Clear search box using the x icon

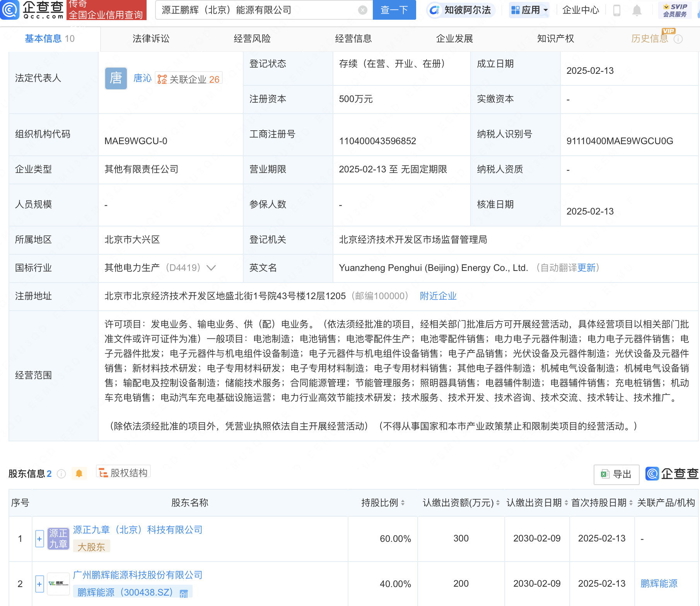362,10
